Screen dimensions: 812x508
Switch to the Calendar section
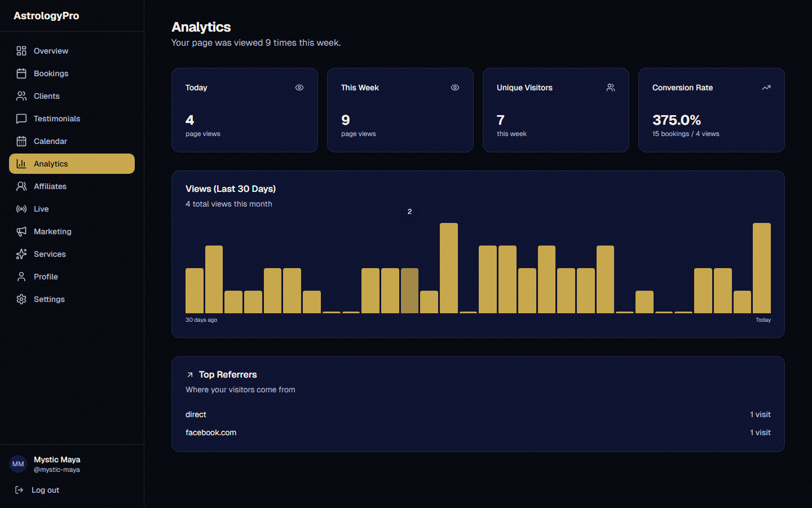[x=50, y=141]
